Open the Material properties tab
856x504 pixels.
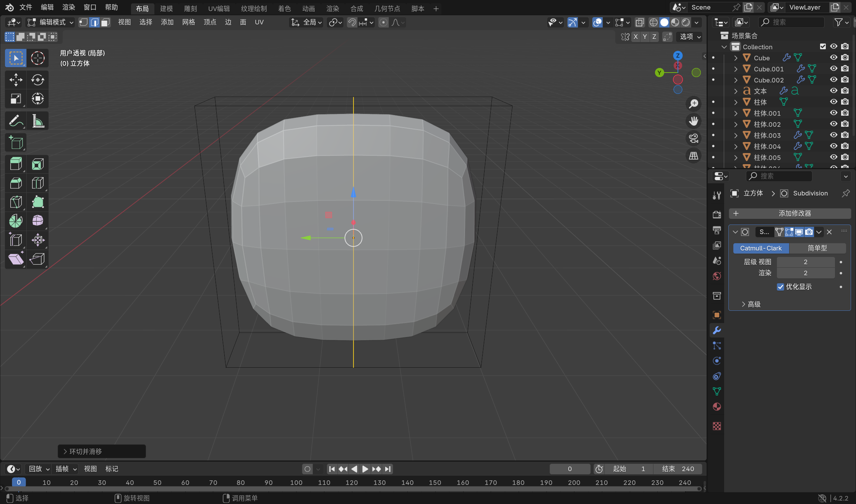pyautogui.click(x=717, y=407)
